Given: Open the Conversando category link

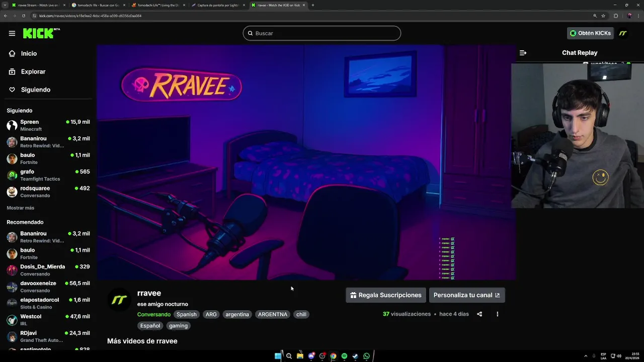Looking at the screenshot, I should pos(154,314).
